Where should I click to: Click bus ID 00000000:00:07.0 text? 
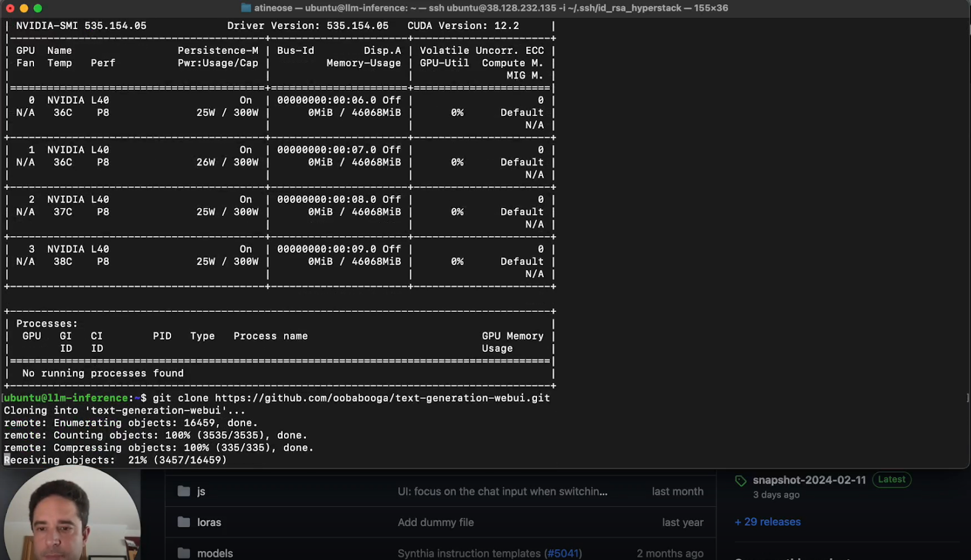click(326, 150)
